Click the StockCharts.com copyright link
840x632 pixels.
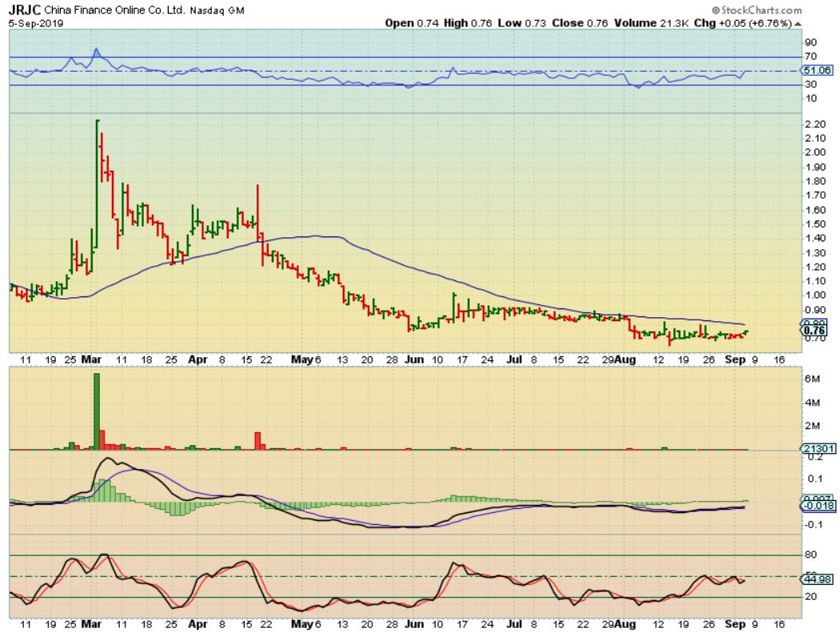tap(759, 10)
